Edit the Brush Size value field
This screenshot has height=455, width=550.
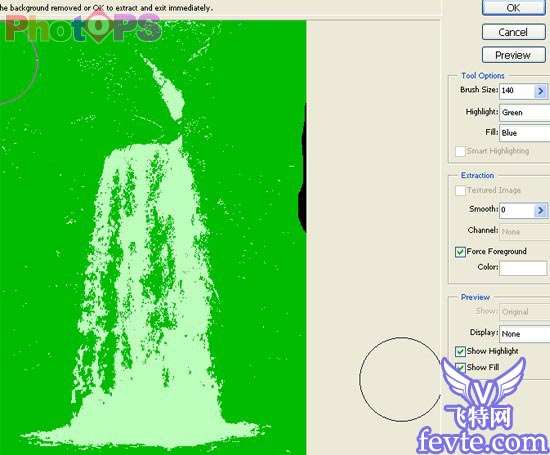point(517,91)
